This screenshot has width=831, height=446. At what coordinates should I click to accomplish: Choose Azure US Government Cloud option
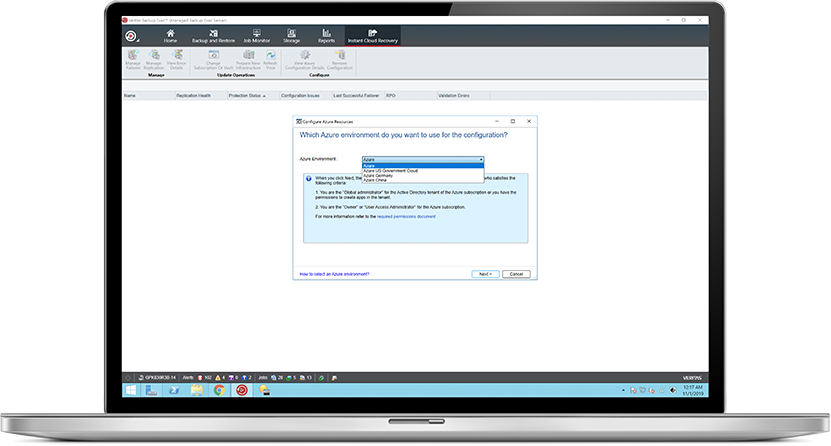click(x=423, y=171)
